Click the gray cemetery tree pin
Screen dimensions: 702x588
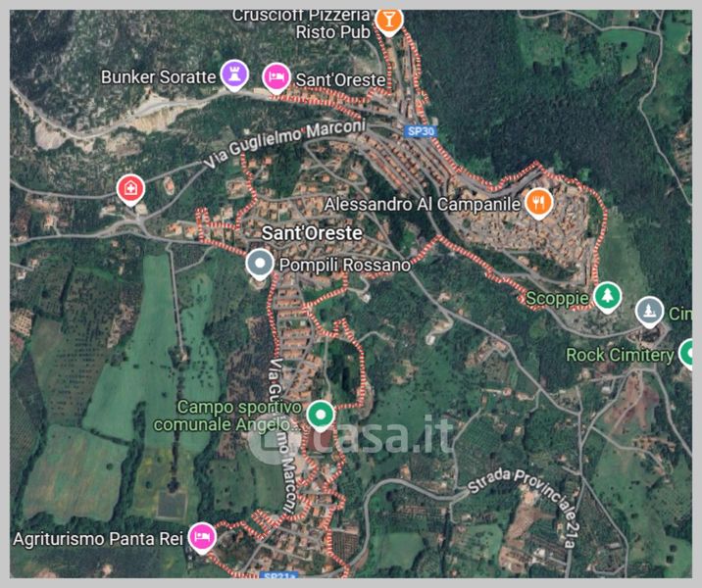tap(649, 312)
